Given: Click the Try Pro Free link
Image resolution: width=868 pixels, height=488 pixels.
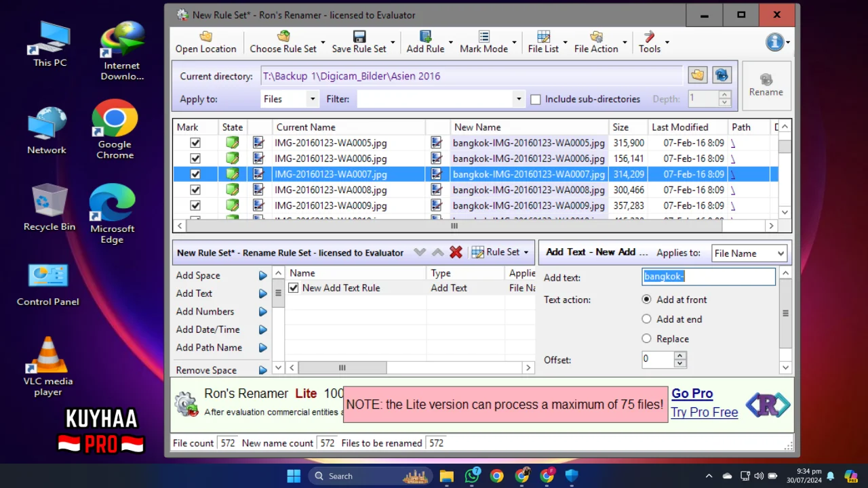Looking at the screenshot, I should click(704, 412).
